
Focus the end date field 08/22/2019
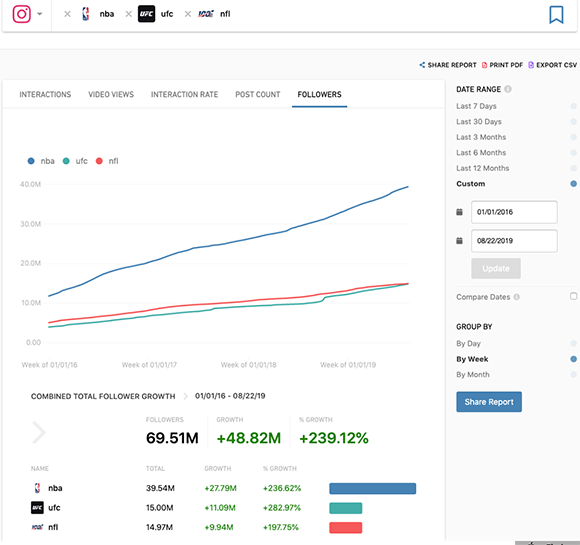click(x=514, y=241)
